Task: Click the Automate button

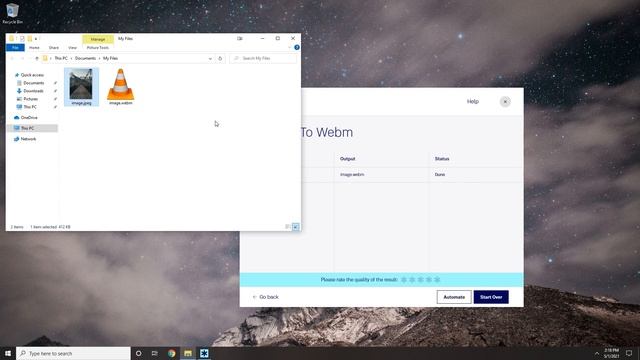Action: pyautogui.click(x=454, y=297)
